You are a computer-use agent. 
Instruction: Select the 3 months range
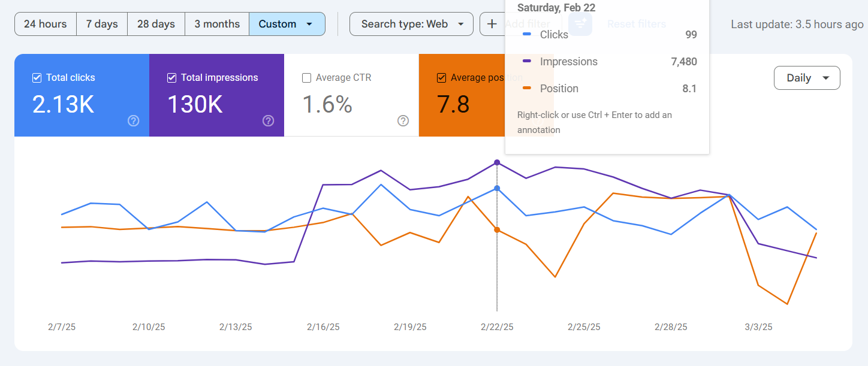(x=217, y=24)
